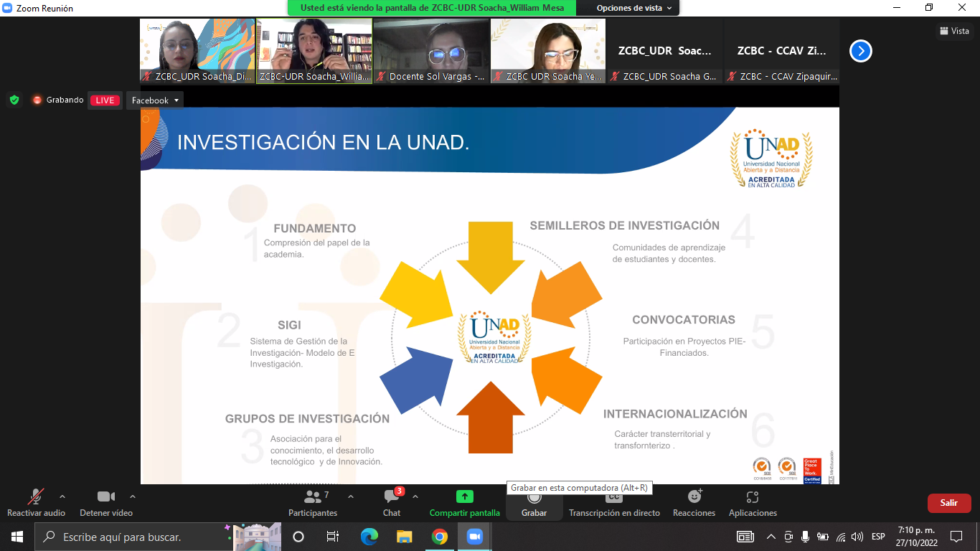This screenshot has width=980, height=551.
Task: Open the Facebook live stream dropdown
Action: (155, 100)
